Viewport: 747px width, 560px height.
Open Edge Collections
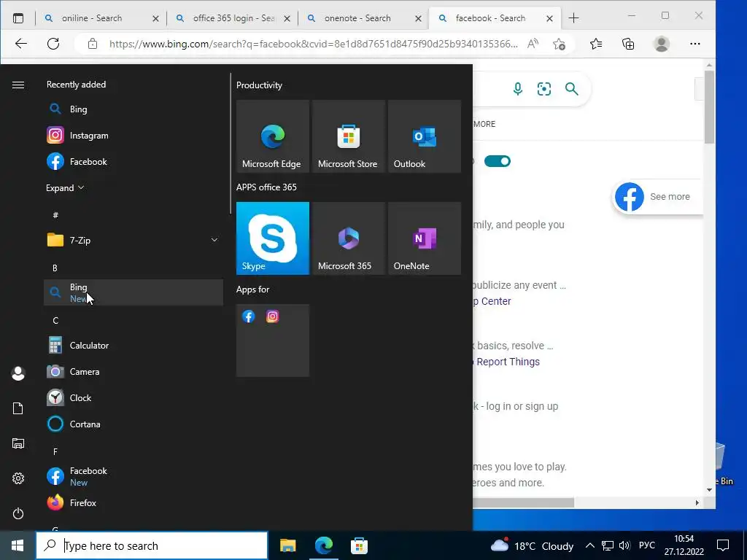point(628,44)
